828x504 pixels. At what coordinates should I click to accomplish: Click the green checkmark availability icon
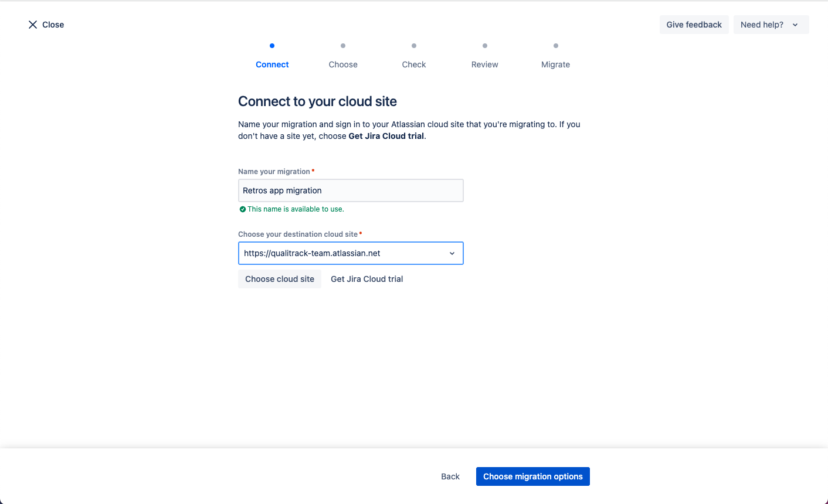click(243, 209)
